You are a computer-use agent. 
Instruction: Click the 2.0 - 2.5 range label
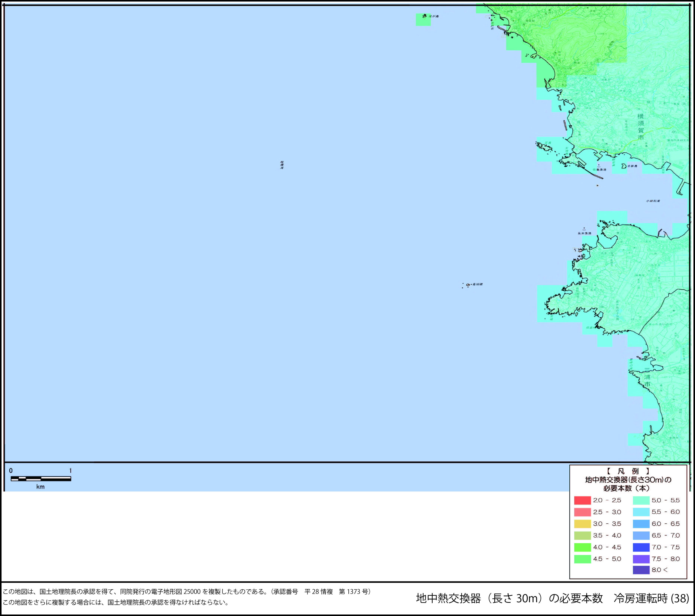point(607,500)
